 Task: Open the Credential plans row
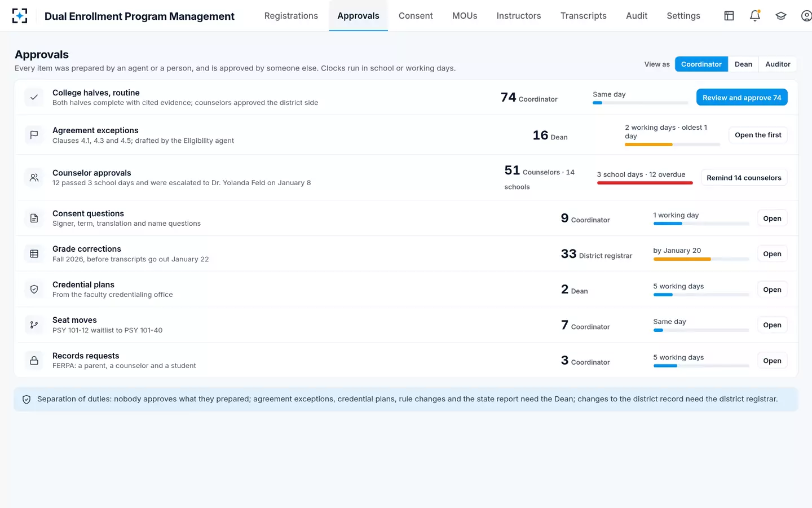click(772, 290)
